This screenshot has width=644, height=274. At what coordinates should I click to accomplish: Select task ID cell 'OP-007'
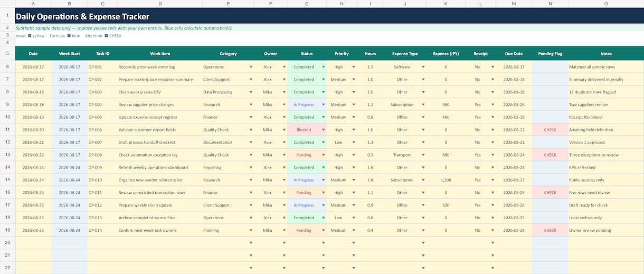(x=103, y=142)
